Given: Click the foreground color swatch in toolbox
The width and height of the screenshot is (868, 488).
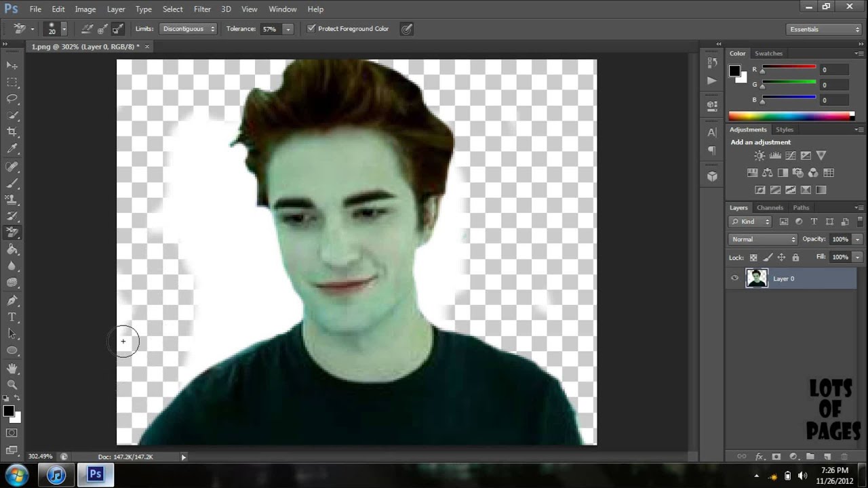Looking at the screenshot, I should [8, 411].
